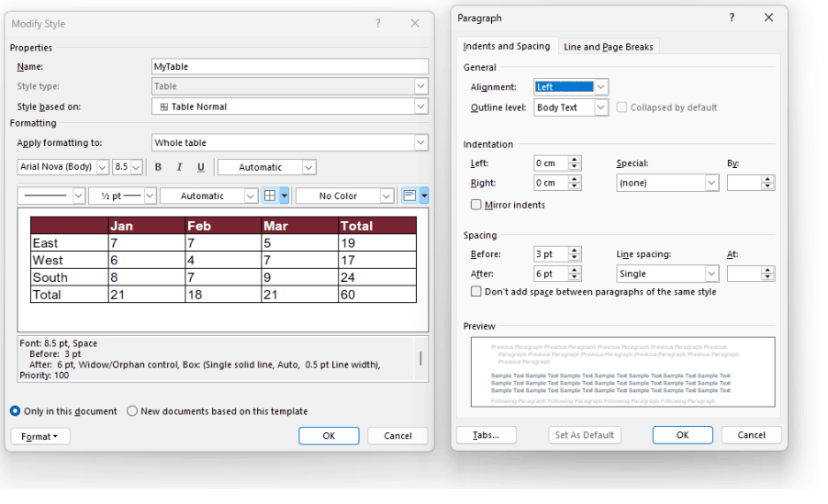Click OK in Paragraph dialog

click(683, 435)
